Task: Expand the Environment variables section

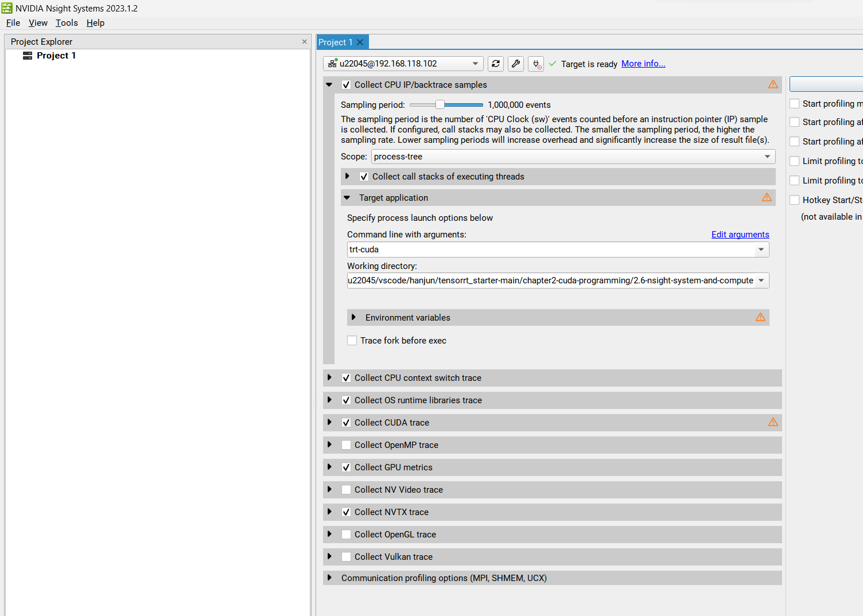Action: click(353, 317)
